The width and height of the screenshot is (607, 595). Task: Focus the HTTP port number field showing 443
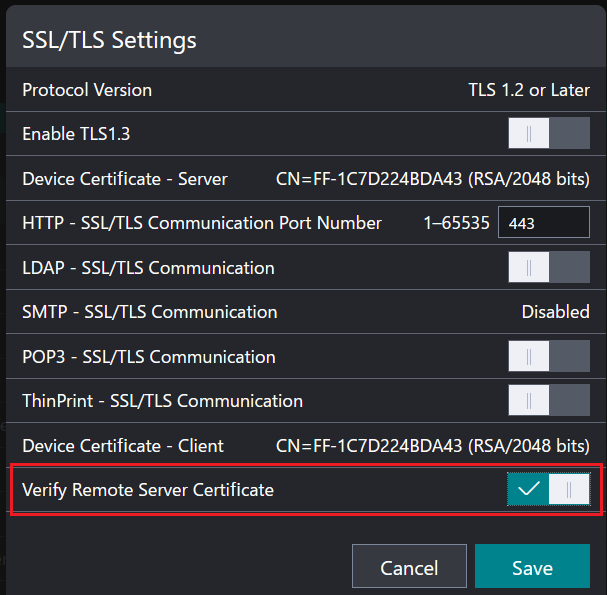[543, 223]
